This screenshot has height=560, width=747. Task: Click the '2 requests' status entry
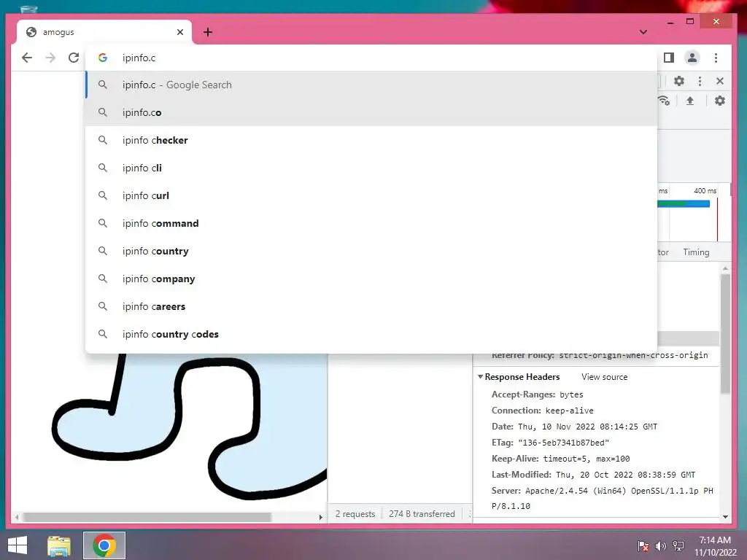coord(355,514)
